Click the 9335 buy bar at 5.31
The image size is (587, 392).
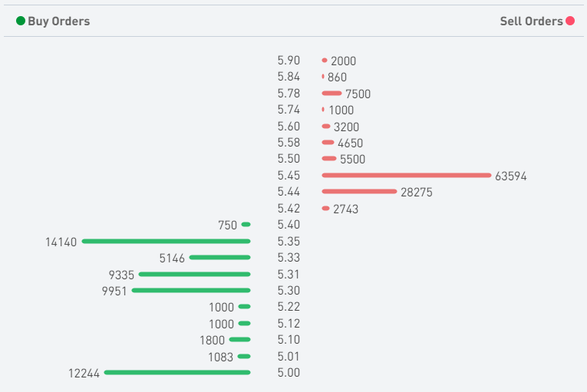[195, 274]
